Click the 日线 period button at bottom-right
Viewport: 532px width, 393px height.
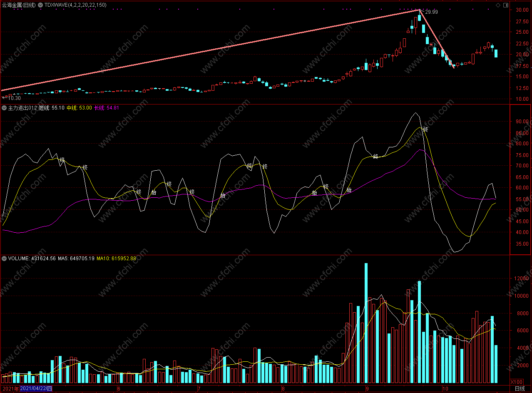coord(520,389)
